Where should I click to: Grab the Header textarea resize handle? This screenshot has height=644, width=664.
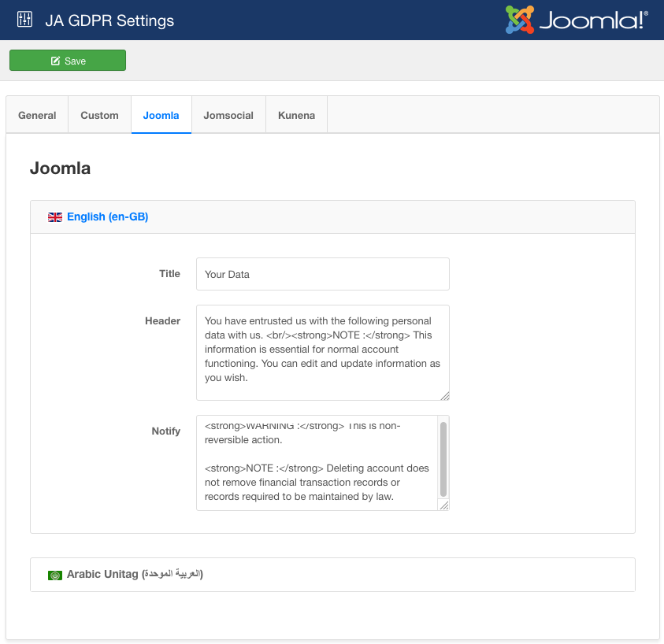coord(444,396)
